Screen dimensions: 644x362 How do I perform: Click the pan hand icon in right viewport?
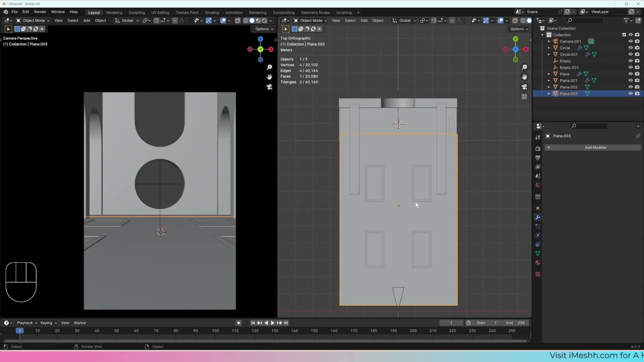coord(524,77)
